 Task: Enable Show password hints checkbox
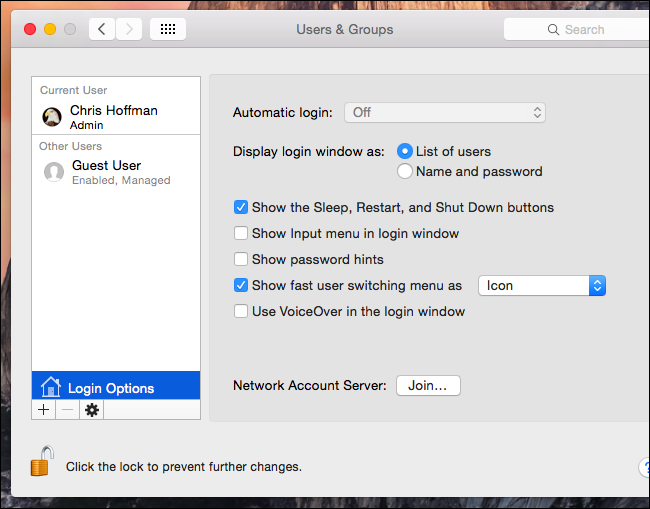coord(241,260)
